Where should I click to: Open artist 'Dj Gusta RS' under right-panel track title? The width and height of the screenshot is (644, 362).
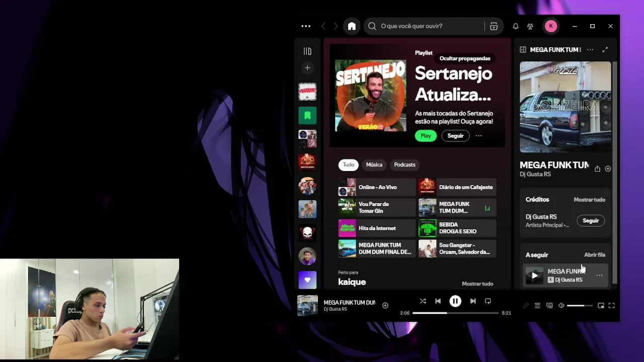535,174
